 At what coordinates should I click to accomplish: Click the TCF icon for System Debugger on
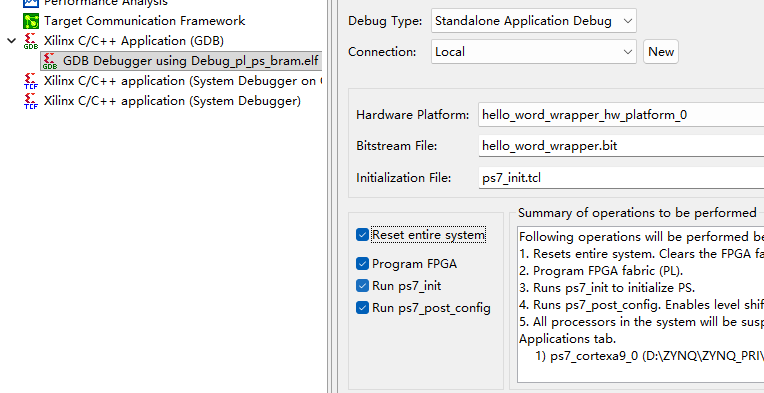(x=31, y=81)
